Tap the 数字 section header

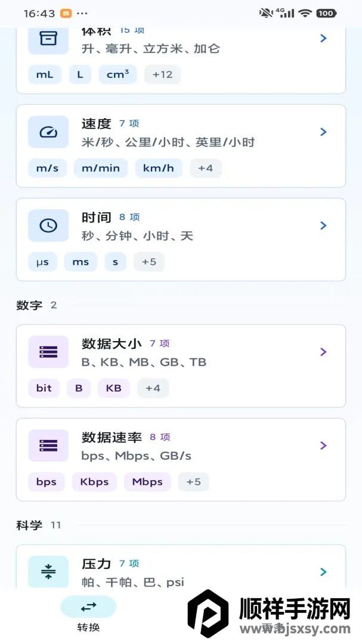click(x=29, y=305)
